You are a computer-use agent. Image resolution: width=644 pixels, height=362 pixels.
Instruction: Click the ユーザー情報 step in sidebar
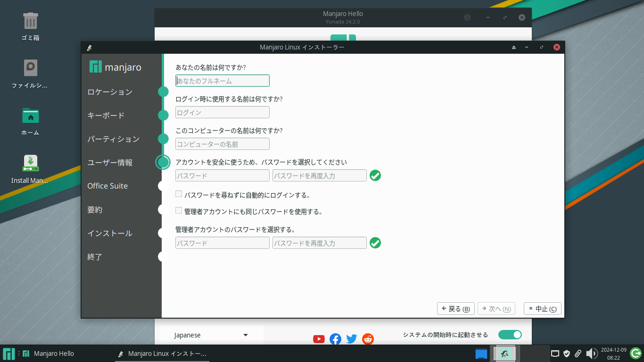pos(110,163)
